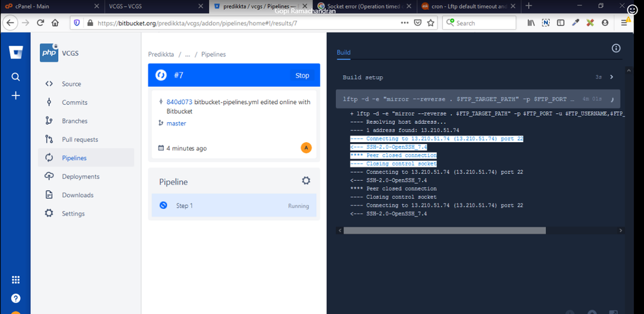Toggle the browser sidebar icon
Viewport: 644px width, 314px height.
[x=561, y=23]
